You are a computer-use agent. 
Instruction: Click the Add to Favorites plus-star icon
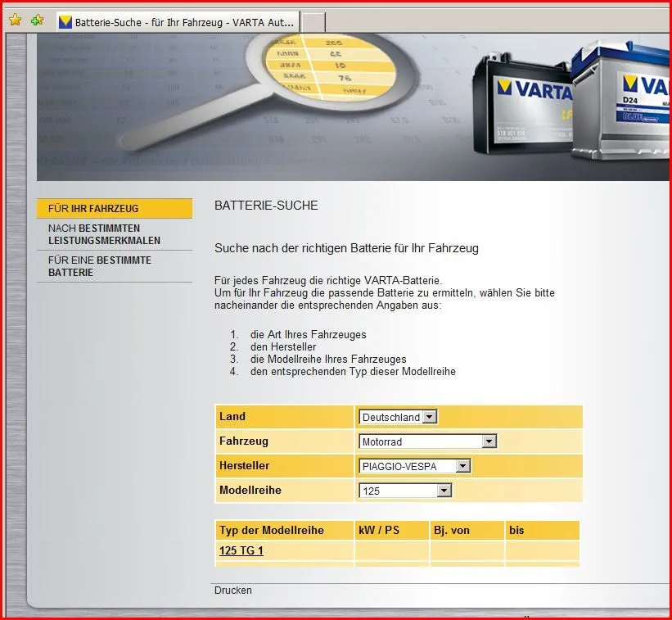[37, 20]
